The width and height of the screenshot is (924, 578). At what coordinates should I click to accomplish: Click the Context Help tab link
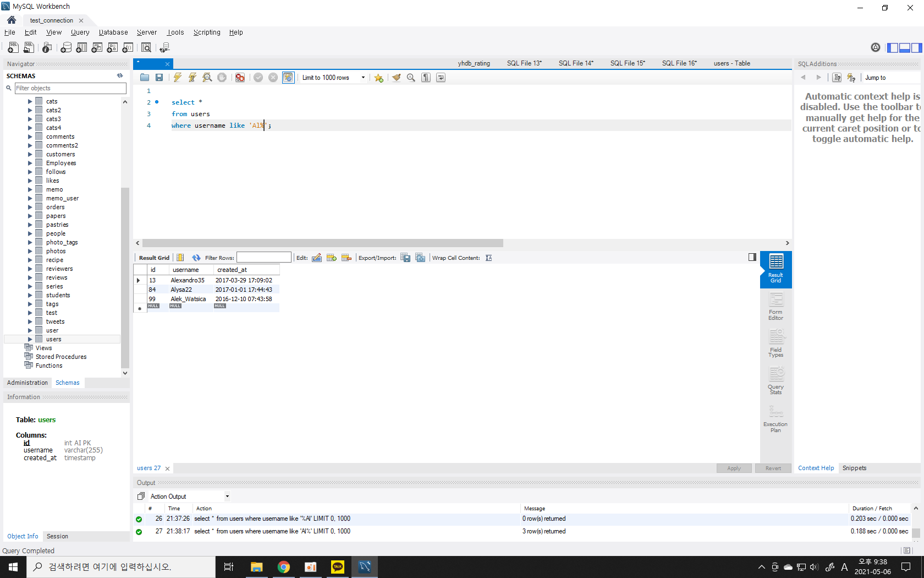coord(816,468)
